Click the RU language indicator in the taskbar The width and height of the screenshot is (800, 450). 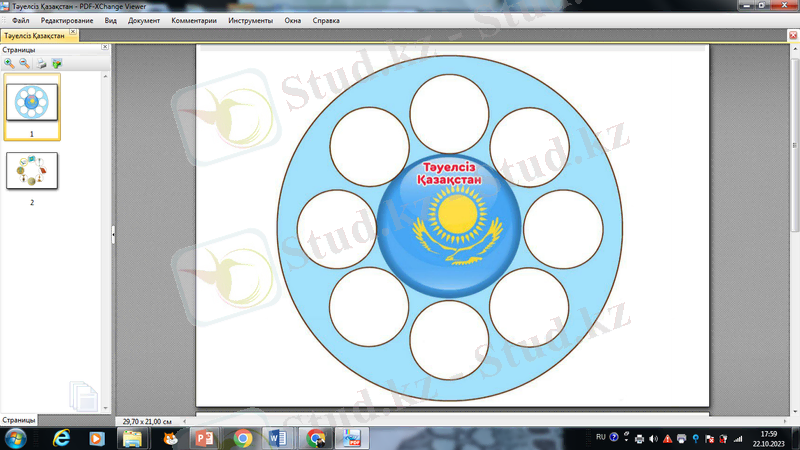pyautogui.click(x=600, y=437)
